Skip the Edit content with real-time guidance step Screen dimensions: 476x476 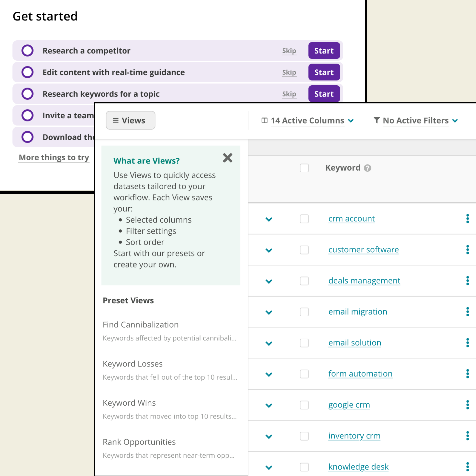[289, 72]
